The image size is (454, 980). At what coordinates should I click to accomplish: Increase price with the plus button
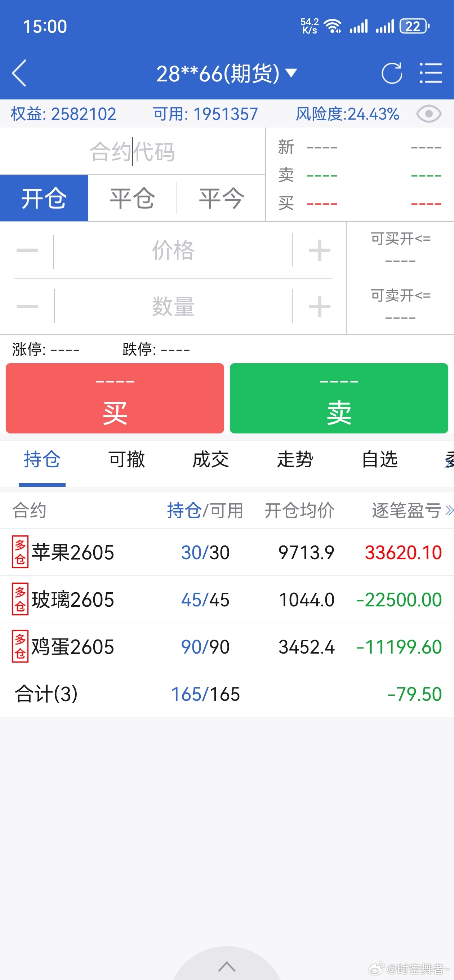[x=319, y=250]
